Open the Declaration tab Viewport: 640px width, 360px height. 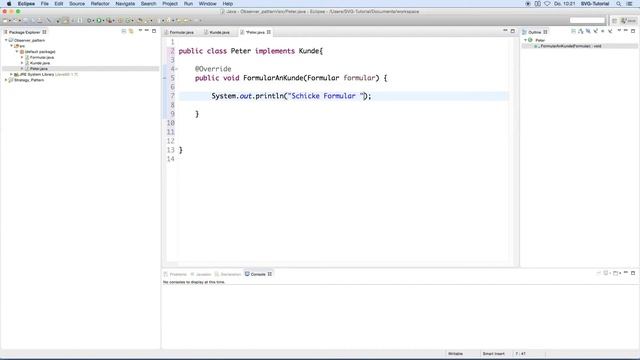point(228,274)
